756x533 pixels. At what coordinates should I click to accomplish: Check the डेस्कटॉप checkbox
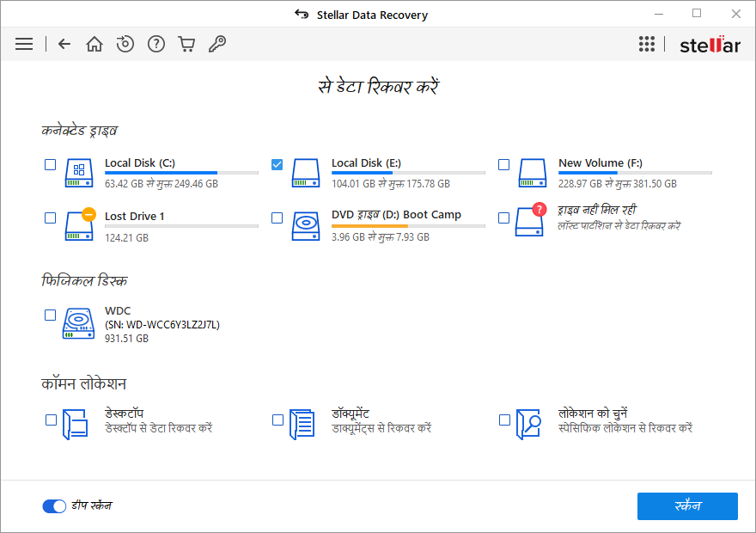pyautogui.click(x=51, y=420)
